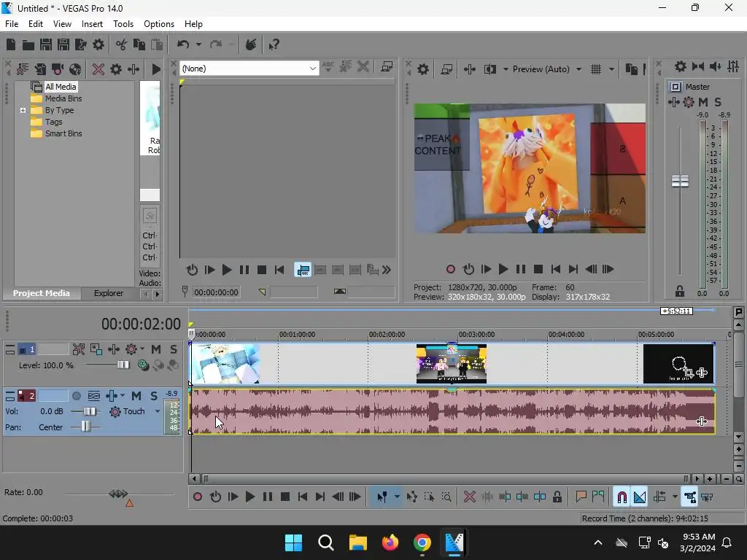Image resolution: width=747 pixels, height=560 pixels.
Task: Open the Undo history dropdown arrow
Action: point(198,44)
